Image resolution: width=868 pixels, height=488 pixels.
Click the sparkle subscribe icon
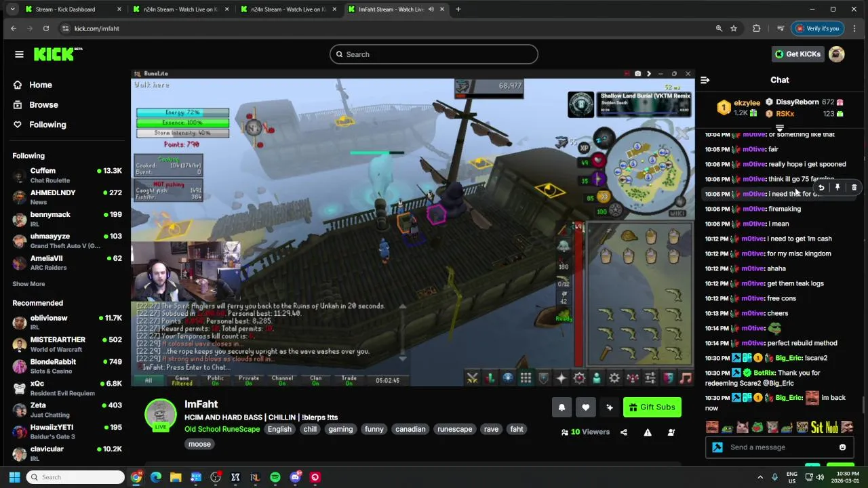[x=610, y=407]
